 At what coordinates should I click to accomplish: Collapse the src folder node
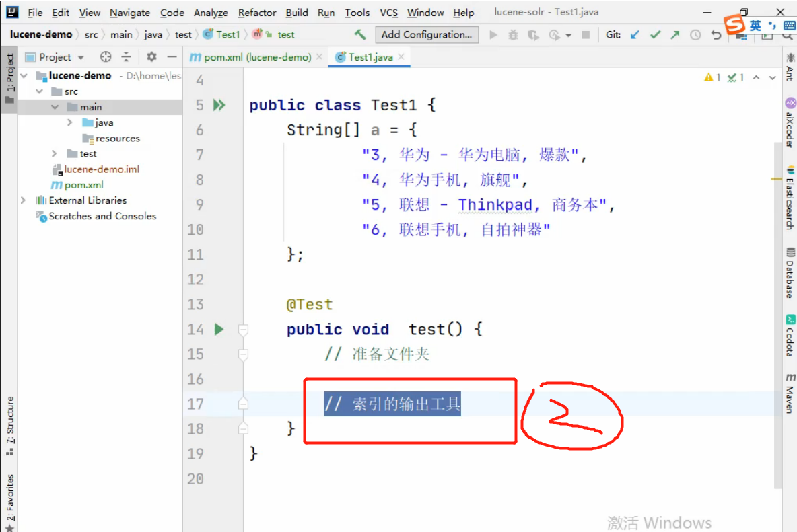pos(40,91)
